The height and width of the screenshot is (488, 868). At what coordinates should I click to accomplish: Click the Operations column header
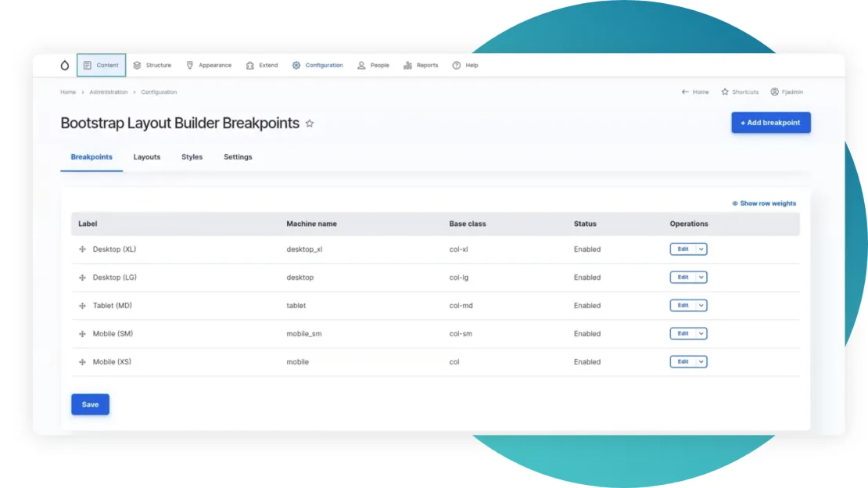click(689, 224)
